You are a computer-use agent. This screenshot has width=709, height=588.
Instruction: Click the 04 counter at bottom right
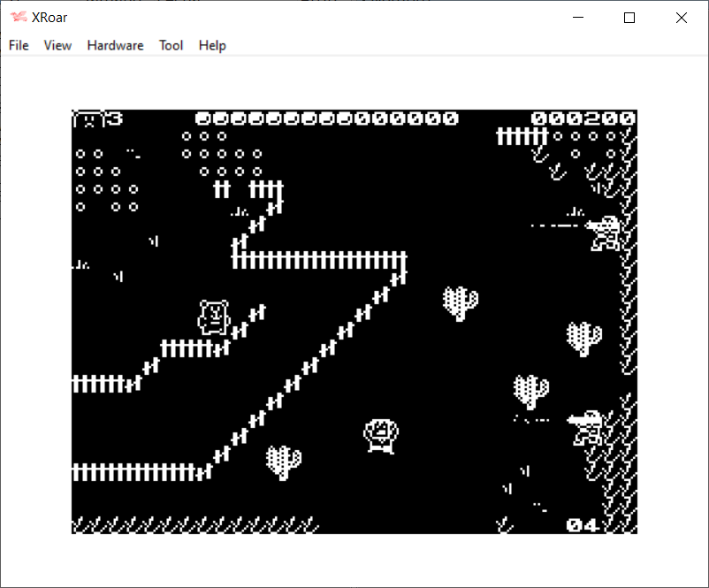click(x=583, y=524)
